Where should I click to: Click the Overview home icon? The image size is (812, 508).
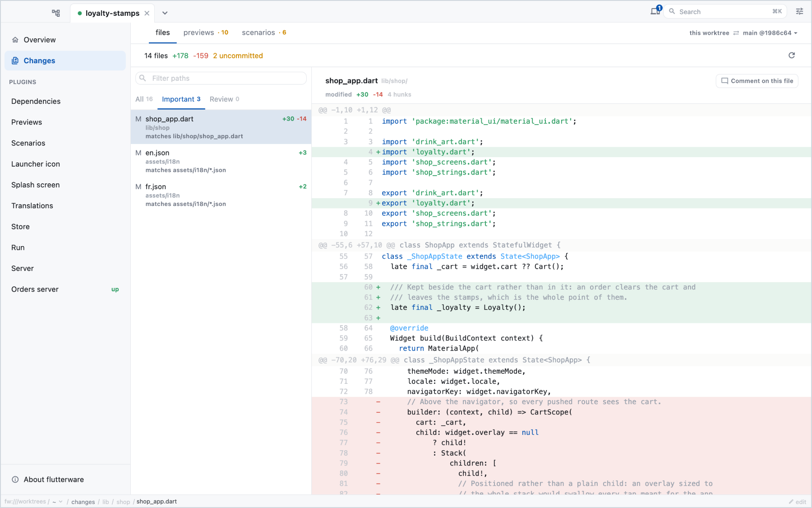click(x=15, y=40)
